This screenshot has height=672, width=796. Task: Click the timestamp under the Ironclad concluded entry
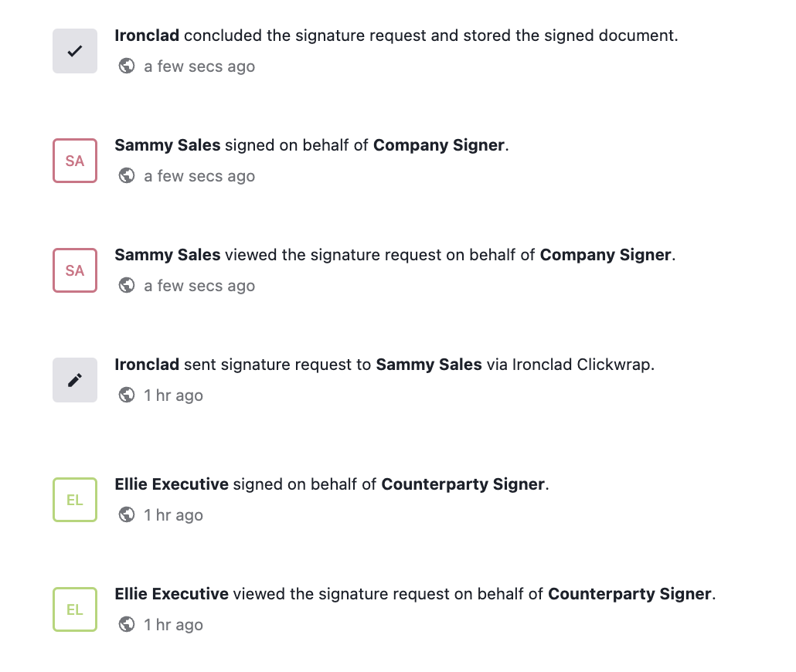[x=199, y=66]
